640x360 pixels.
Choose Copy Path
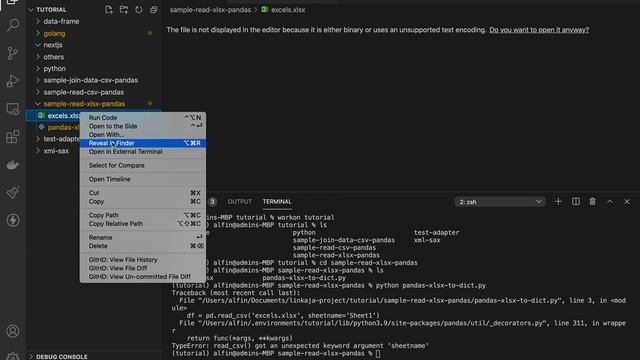tap(143, 215)
